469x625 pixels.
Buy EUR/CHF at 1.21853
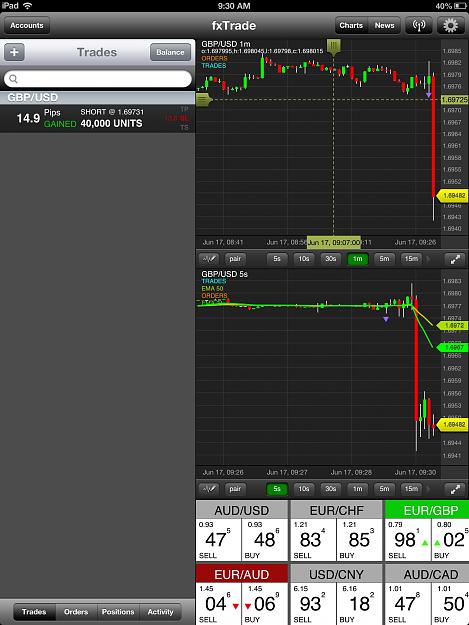coord(359,540)
